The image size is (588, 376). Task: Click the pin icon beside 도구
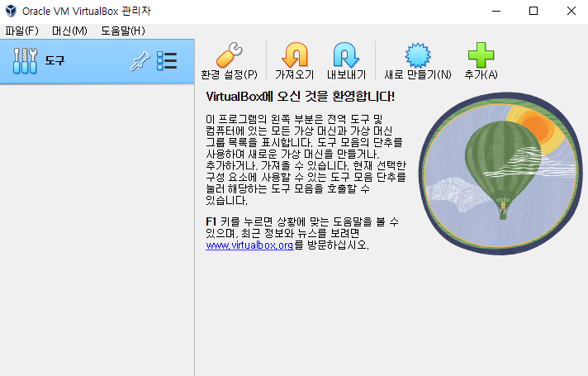click(x=140, y=61)
